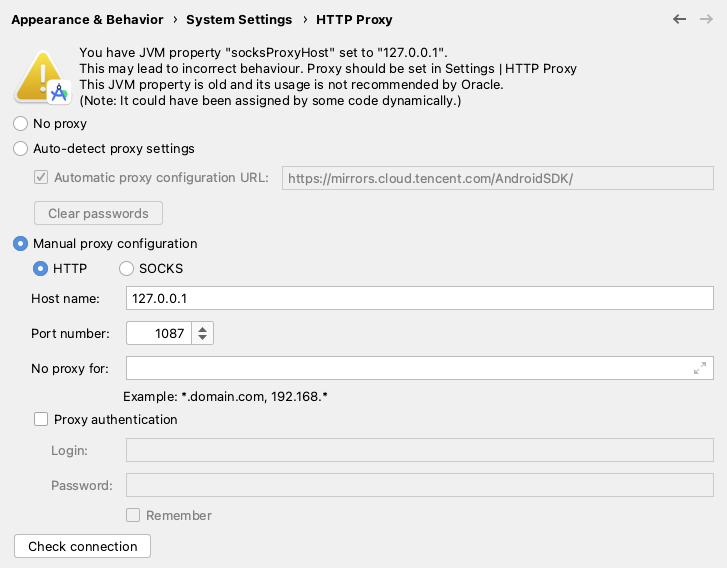727x568 pixels.
Task: Click the back navigation arrow
Action: click(679, 19)
